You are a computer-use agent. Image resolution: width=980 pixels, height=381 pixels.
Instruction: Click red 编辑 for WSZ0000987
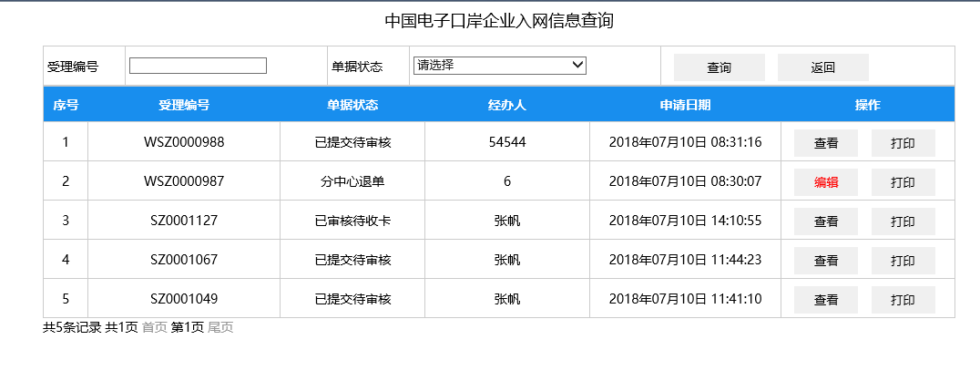coord(826,182)
